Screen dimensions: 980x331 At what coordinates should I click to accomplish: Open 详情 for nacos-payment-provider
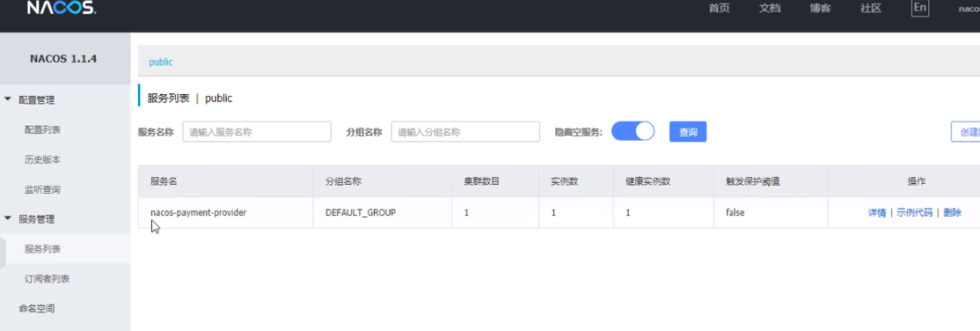877,213
